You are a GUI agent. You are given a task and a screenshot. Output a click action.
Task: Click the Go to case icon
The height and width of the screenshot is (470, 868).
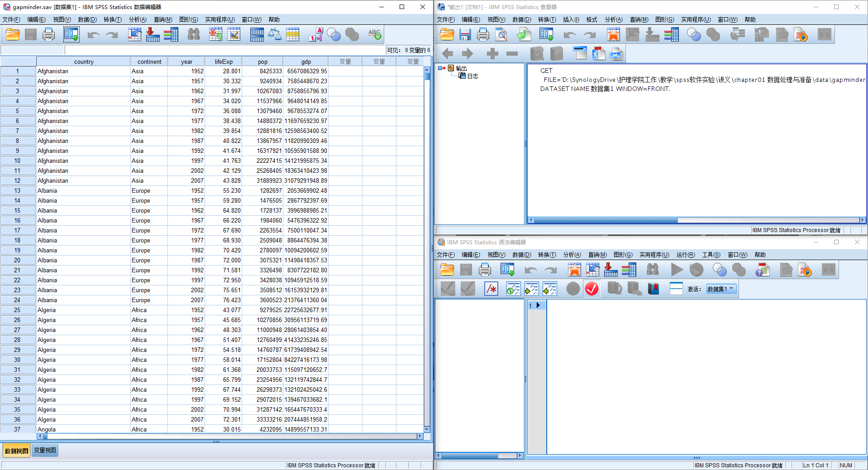tap(134, 34)
